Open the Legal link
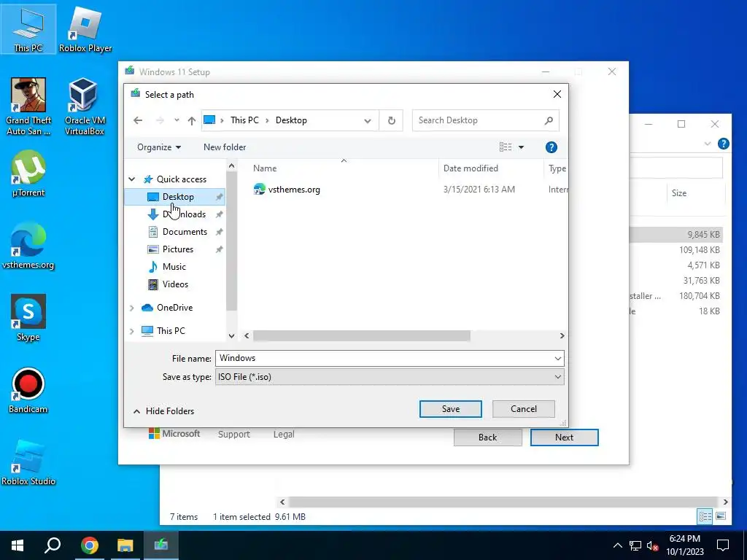 (284, 435)
